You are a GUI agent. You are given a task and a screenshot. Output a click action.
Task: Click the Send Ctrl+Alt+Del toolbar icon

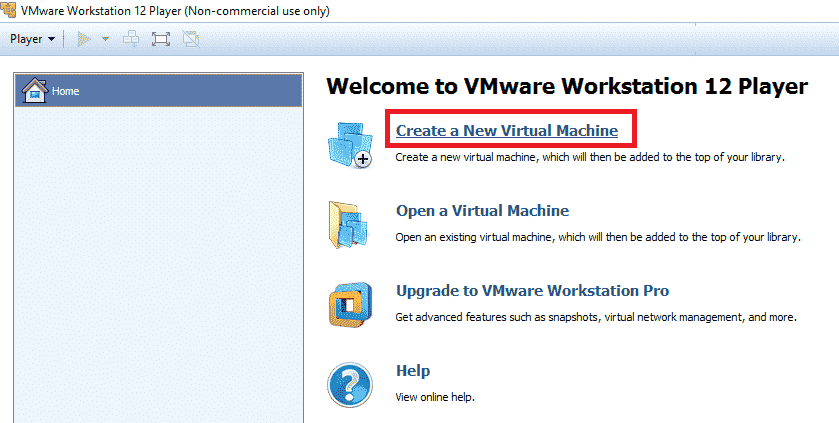[x=131, y=39]
